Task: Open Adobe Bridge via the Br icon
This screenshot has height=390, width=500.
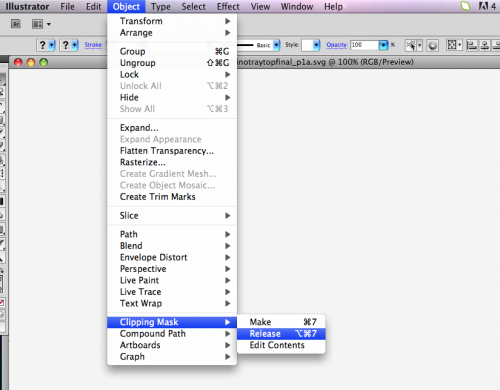Action: tap(16, 24)
